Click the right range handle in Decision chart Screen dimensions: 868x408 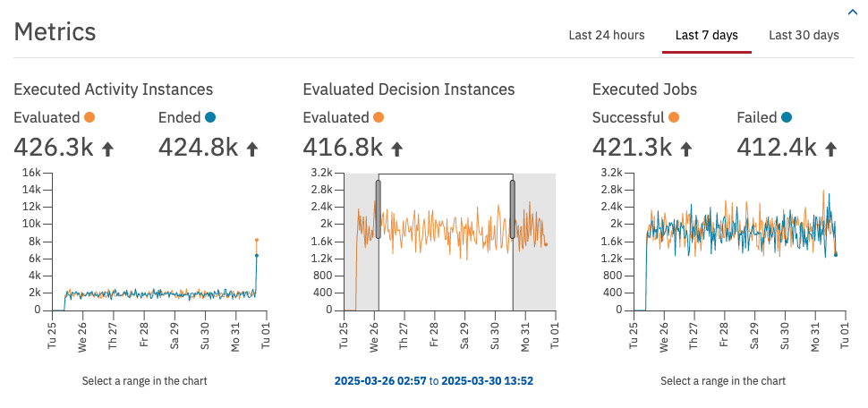click(513, 209)
